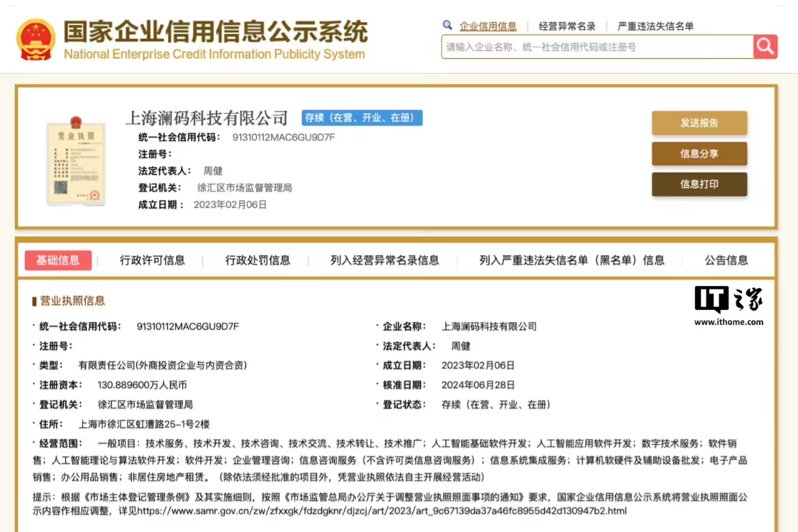Select the 基础信息 tab
The width and height of the screenshot is (798, 532).
pyautogui.click(x=58, y=260)
